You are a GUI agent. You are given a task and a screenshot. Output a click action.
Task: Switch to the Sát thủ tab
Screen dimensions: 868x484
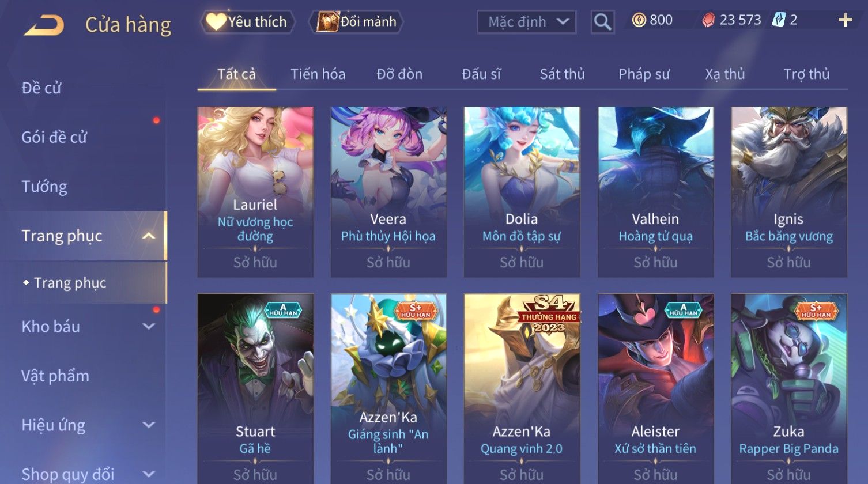562,74
